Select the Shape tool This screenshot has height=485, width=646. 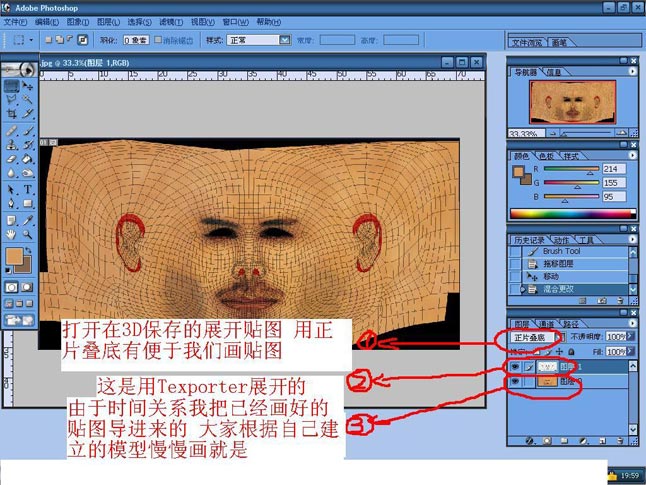28,203
